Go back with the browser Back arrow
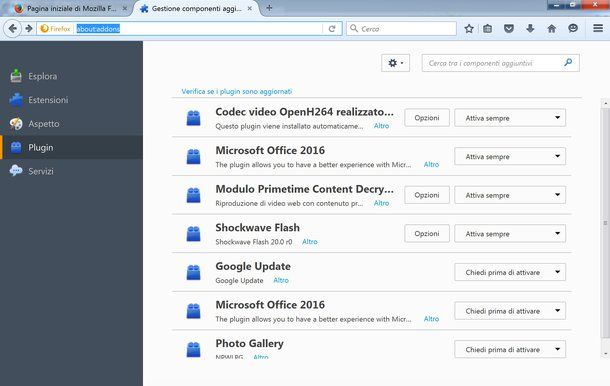The image size is (610, 386). coord(12,28)
